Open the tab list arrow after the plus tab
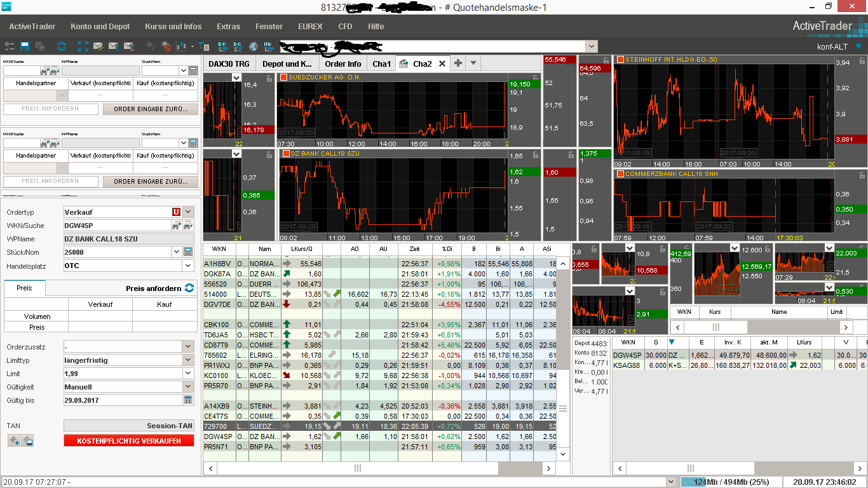This screenshot has width=868, height=488. tap(473, 64)
